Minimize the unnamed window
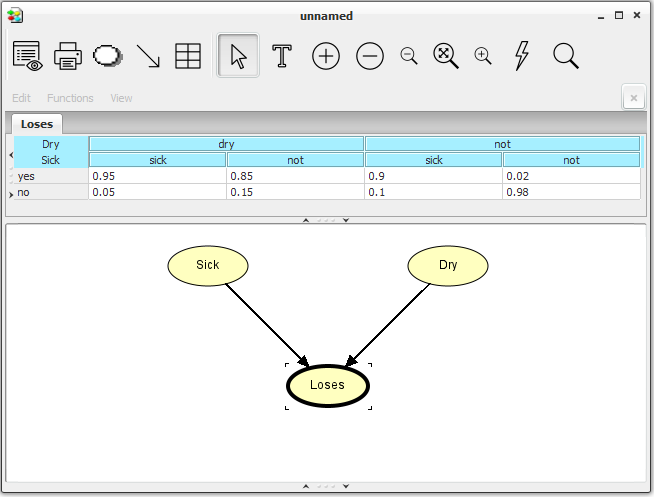This screenshot has height=497, width=654. click(601, 17)
